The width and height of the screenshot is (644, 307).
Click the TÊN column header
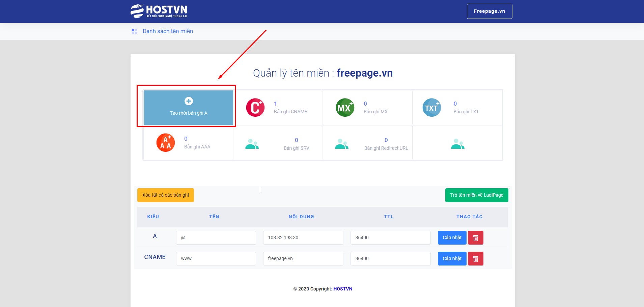click(x=214, y=217)
